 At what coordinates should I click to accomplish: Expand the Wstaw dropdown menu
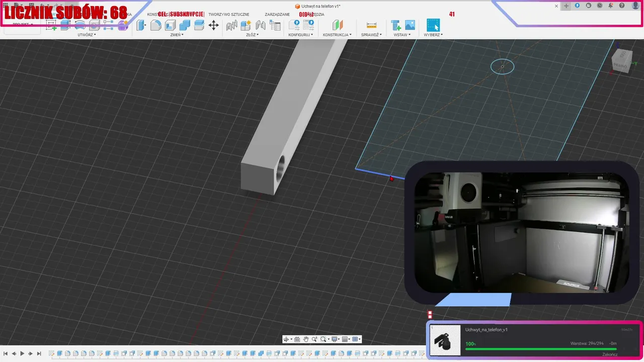pyautogui.click(x=402, y=35)
